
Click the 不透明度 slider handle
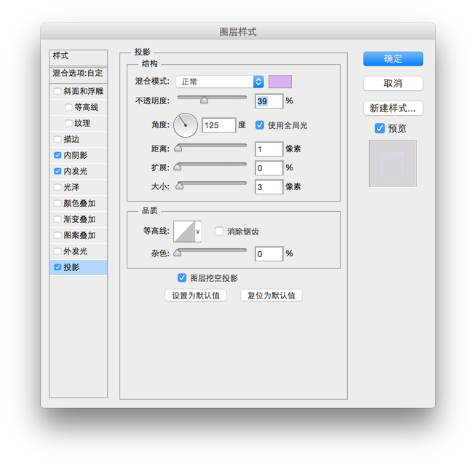(204, 100)
